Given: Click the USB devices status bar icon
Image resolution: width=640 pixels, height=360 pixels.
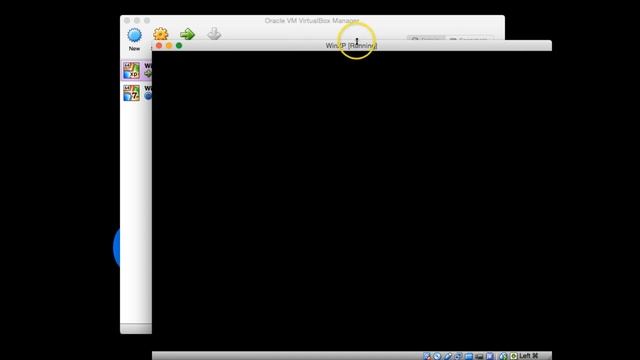Looking at the screenshot, I should click(x=448, y=356).
